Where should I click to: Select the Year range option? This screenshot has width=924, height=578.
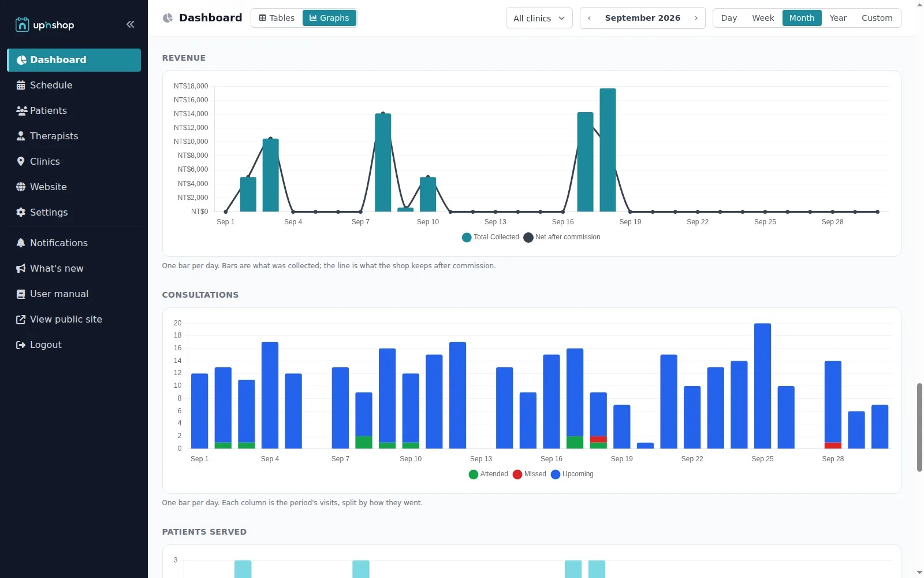(x=838, y=18)
